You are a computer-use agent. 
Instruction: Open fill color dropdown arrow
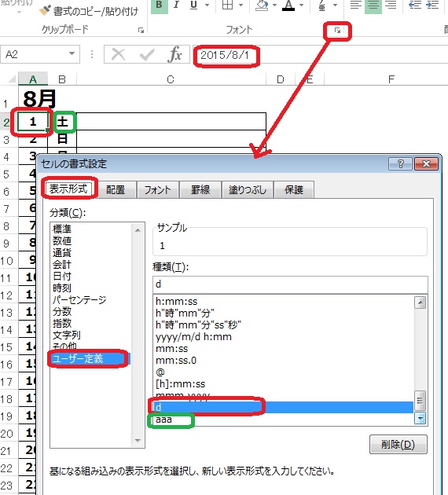274,5
